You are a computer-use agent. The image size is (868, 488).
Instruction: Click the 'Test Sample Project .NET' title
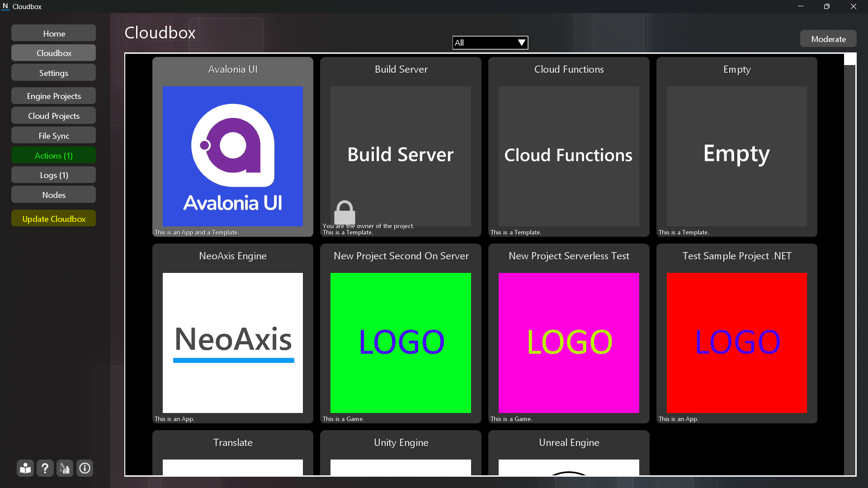click(737, 256)
